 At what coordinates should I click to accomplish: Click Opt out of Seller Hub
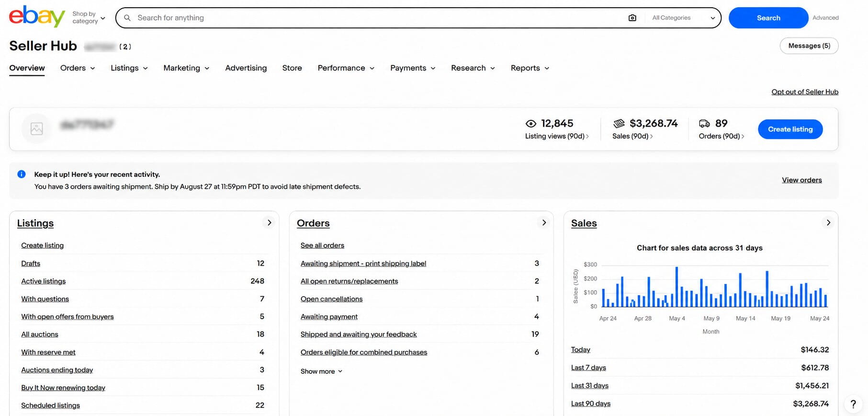pos(805,92)
